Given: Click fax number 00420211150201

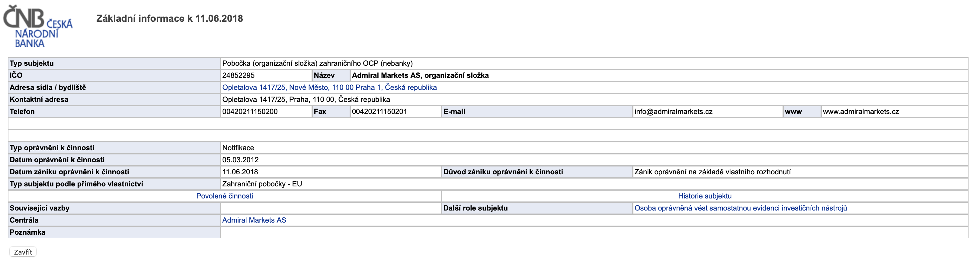Looking at the screenshot, I should [x=379, y=112].
